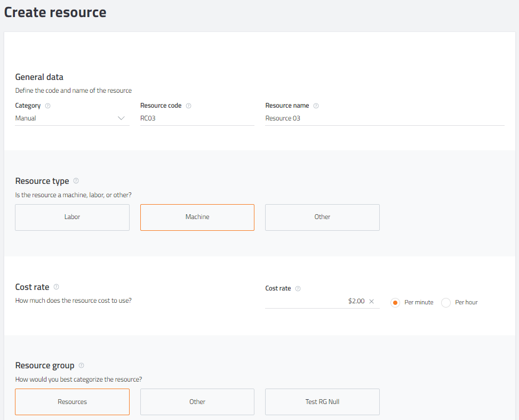Viewport: 519px width, 420px height.
Task: Clear the $2.00 cost rate value
Action: (x=372, y=301)
